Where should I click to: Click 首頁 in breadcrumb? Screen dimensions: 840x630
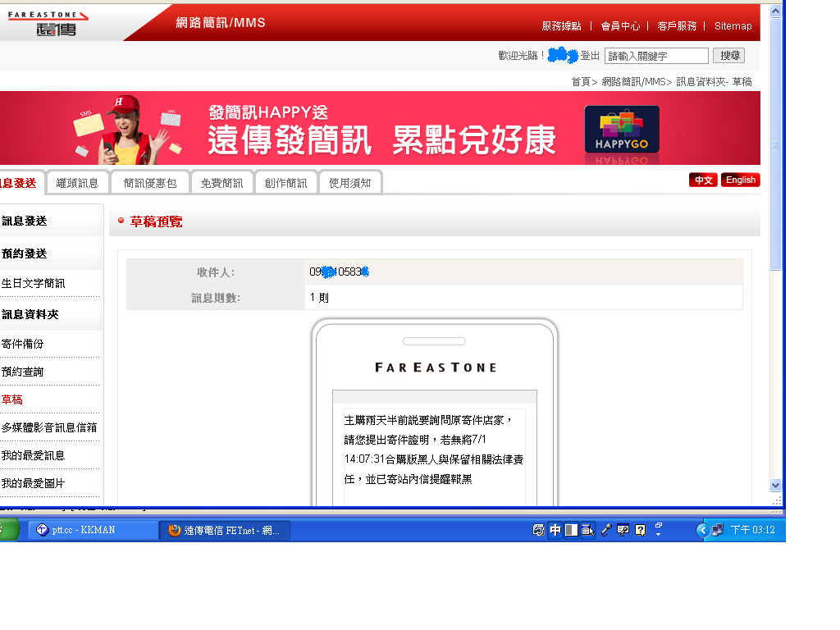click(581, 81)
